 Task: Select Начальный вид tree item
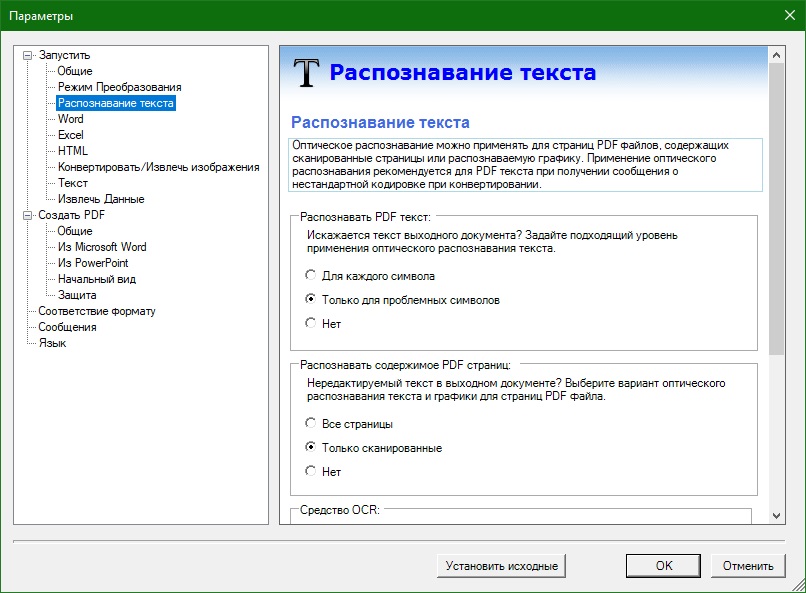coord(97,279)
